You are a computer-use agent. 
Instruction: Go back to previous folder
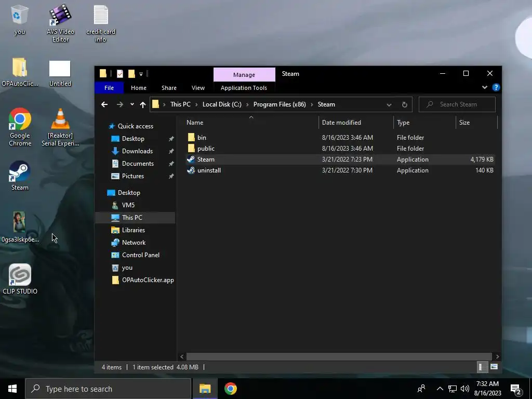[x=104, y=104]
